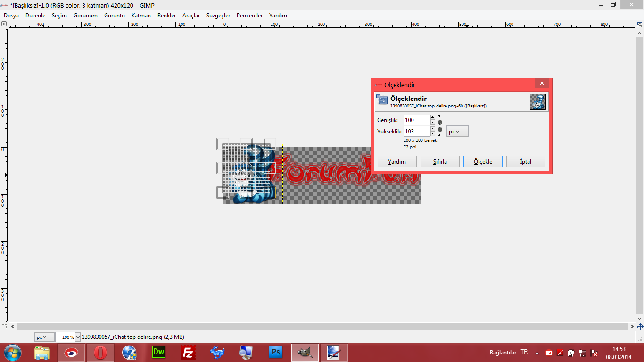The width and height of the screenshot is (644, 362).
Task: Click into the Yükseklik input field
Action: 417,132
